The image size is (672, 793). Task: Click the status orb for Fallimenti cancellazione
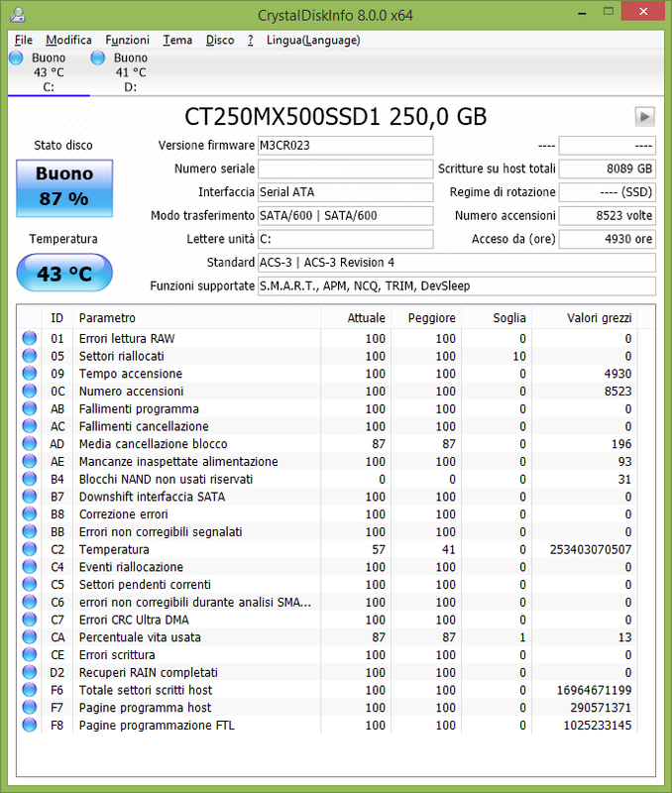[30, 426]
